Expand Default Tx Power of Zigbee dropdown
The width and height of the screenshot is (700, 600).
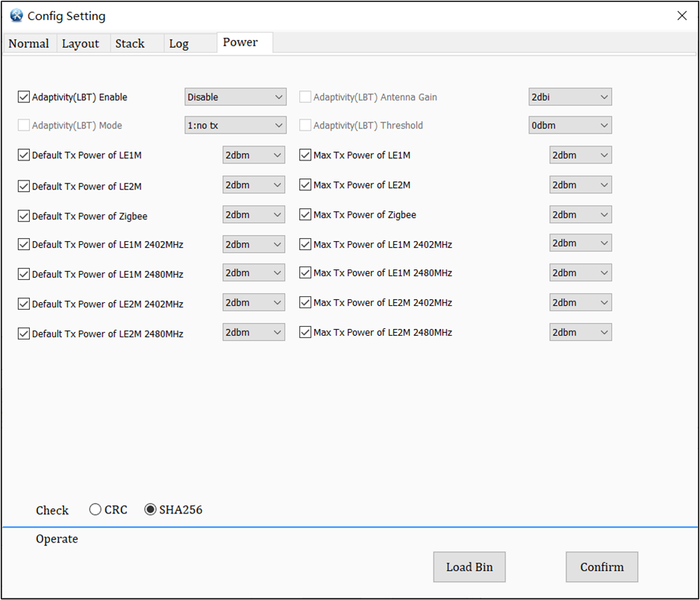[x=254, y=215]
